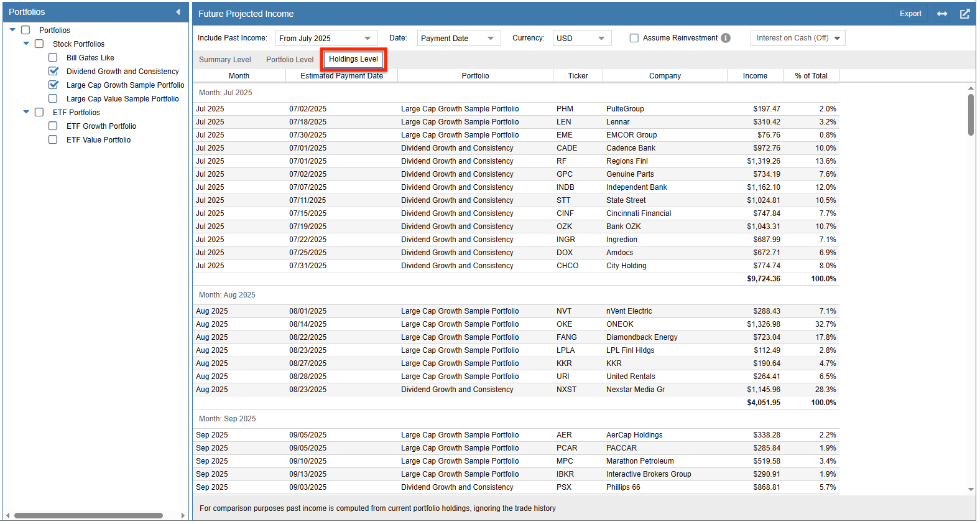Select the Bill Gates Like tree label
The image size is (980, 524).
click(x=90, y=58)
